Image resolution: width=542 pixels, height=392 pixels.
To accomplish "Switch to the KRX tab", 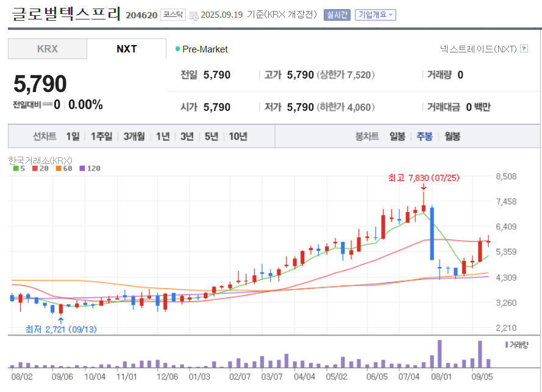I will (48, 49).
